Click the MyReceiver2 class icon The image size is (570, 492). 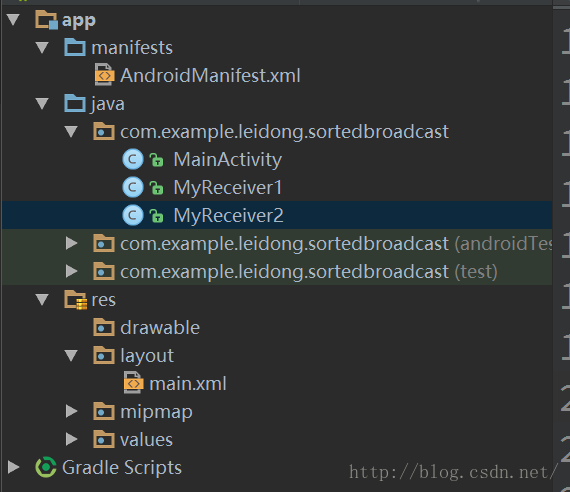[133, 215]
